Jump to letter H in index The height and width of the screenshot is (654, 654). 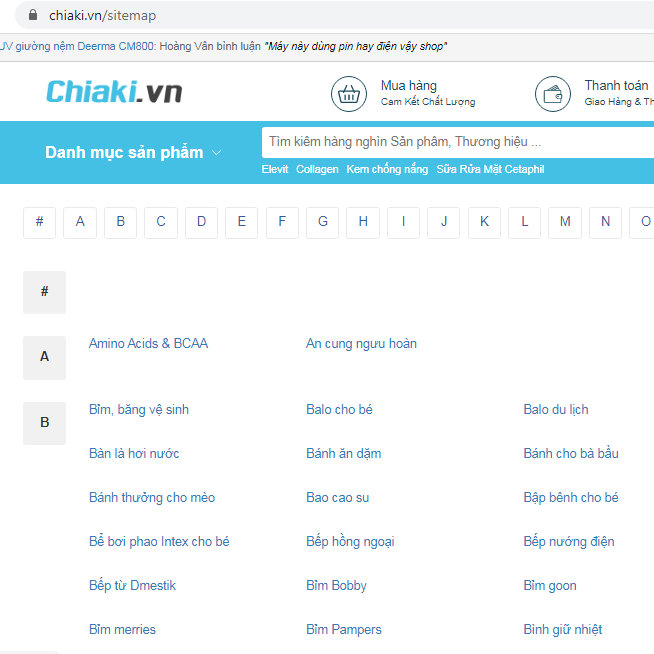[x=363, y=222]
